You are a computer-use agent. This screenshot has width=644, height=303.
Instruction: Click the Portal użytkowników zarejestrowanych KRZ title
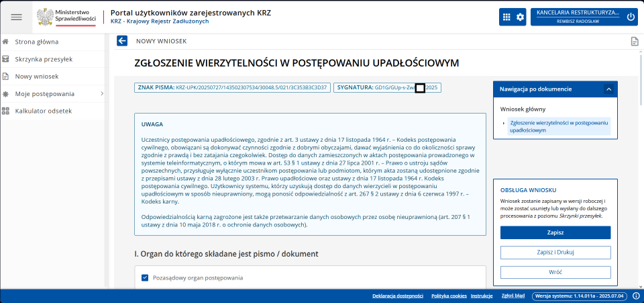tap(191, 13)
